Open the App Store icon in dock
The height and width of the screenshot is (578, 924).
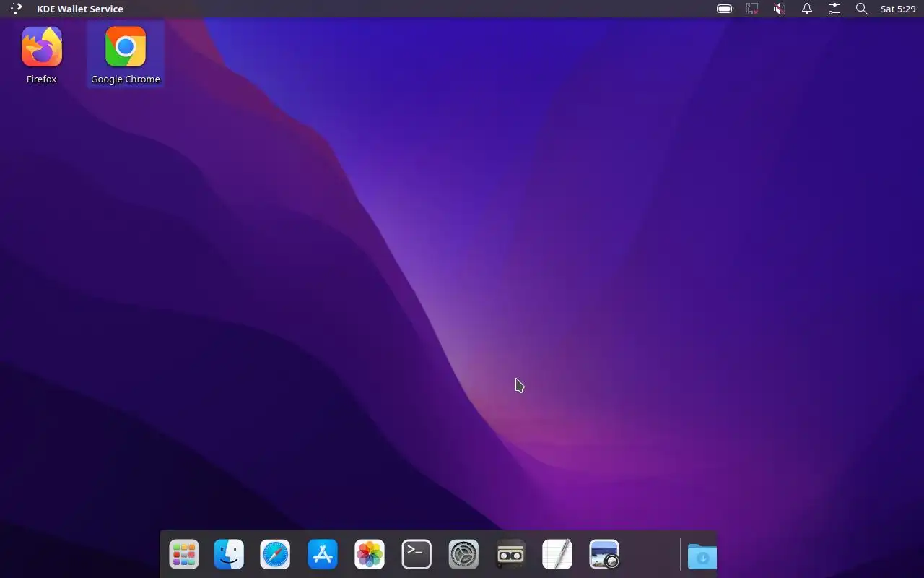pyautogui.click(x=323, y=555)
